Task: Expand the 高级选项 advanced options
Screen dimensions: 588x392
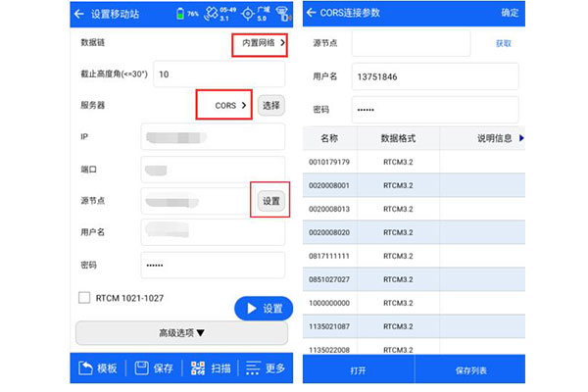Action: [x=181, y=333]
